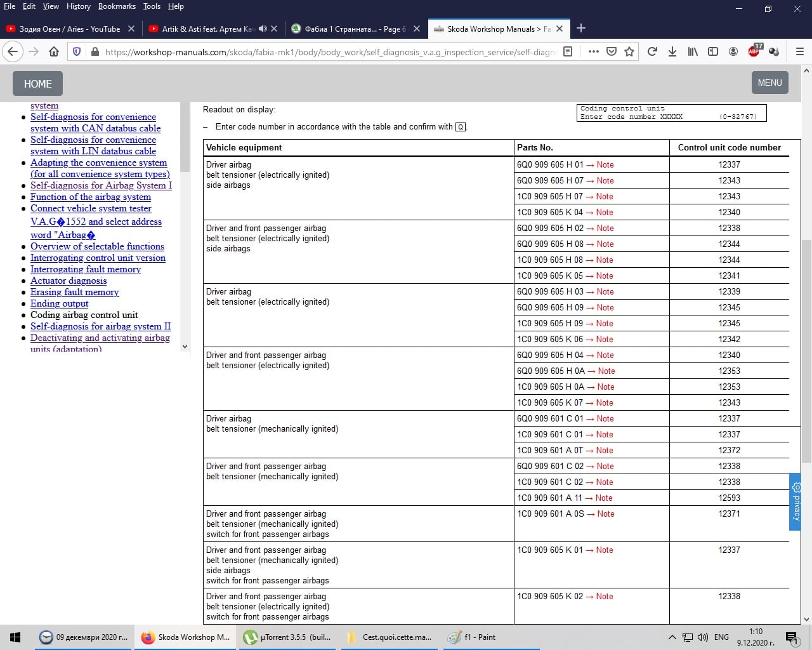Image resolution: width=812 pixels, height=650 pixels.
Task: Open the Bookmarks menu
Action: coord(117,6)
